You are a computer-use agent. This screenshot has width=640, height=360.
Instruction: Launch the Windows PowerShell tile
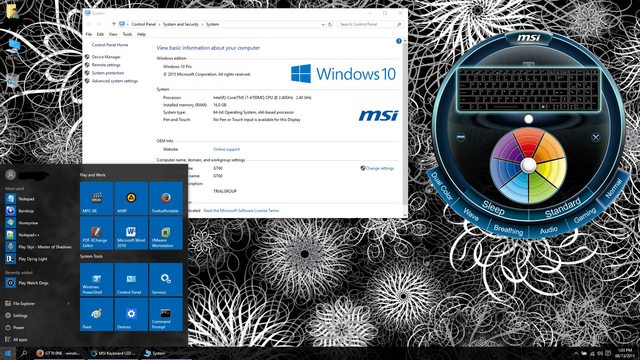[96, 280]
